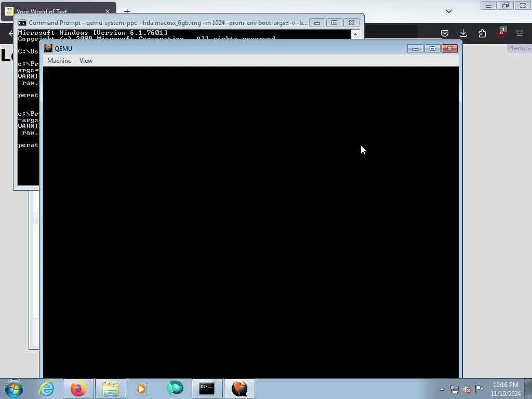The width and height of the screenshot is (532, 399).
Task: Minimize the Command Prompt window
Action: point(317,23)
